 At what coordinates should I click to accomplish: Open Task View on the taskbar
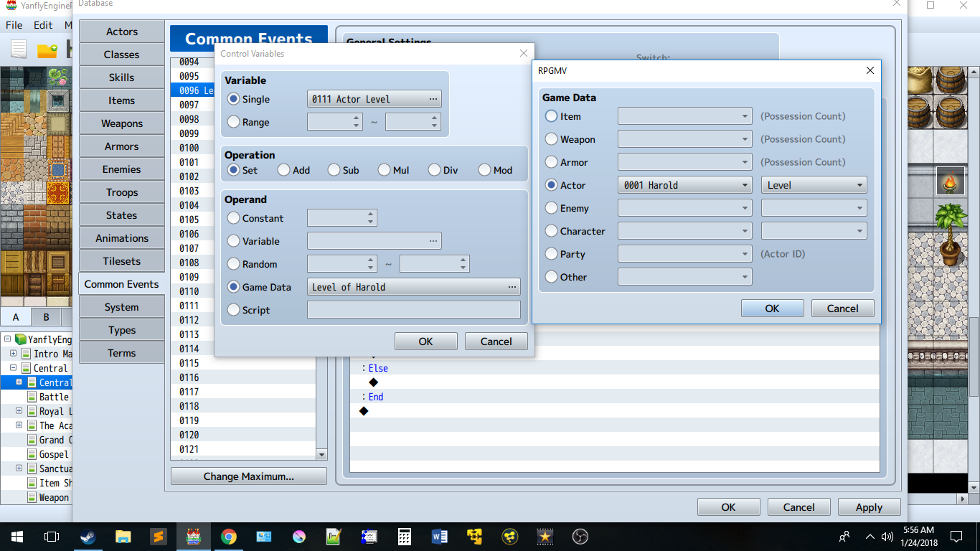pyautogui.click(x=52, y=536)
